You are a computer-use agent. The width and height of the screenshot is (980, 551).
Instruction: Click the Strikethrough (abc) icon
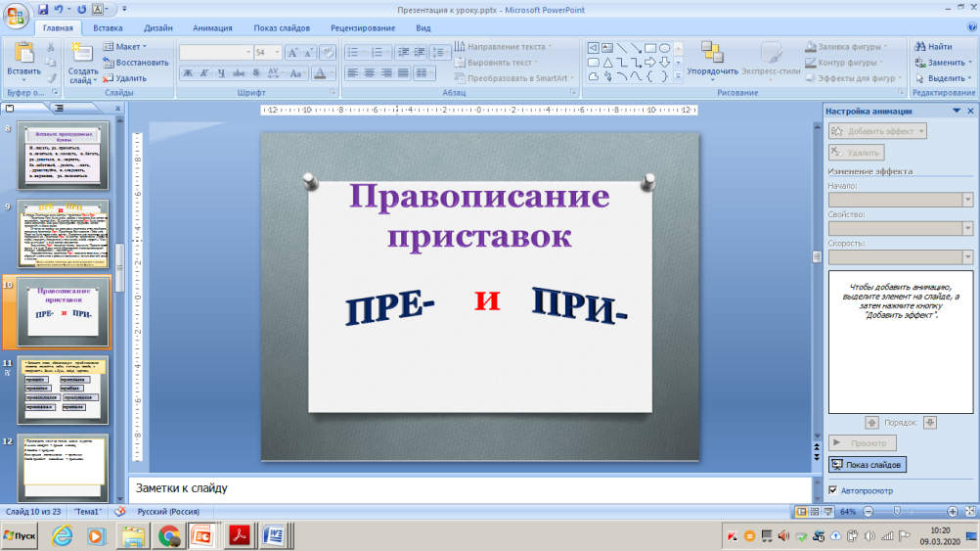click(x=239, y=73)
